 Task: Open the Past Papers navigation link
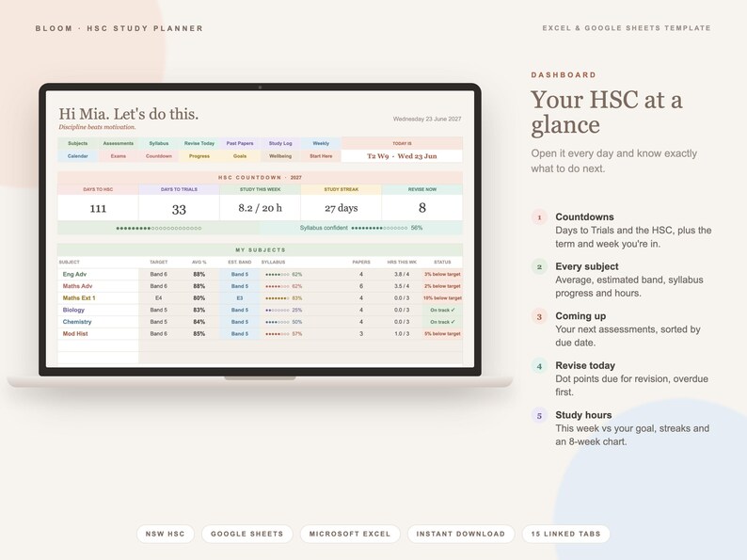pos(240,143)
